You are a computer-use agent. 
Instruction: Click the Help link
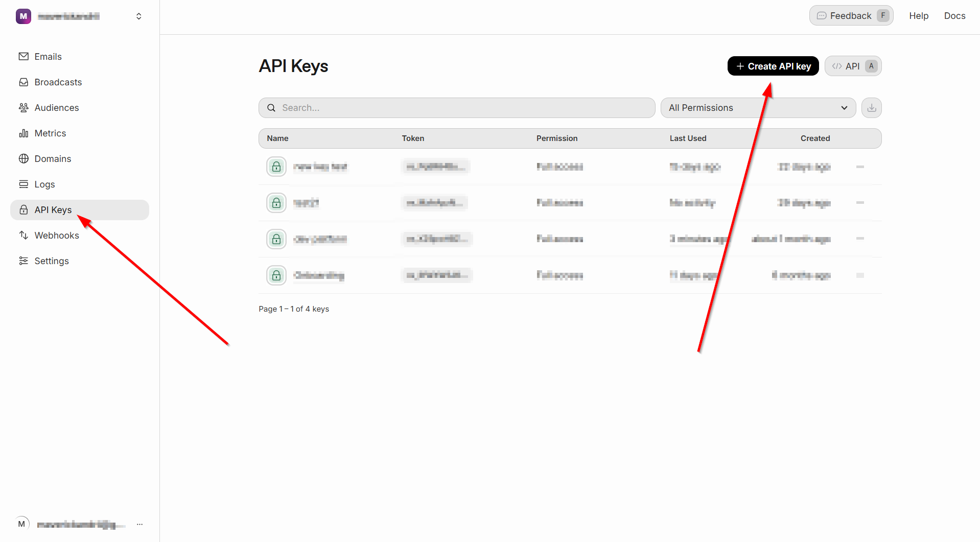click(x=919, y=16)
